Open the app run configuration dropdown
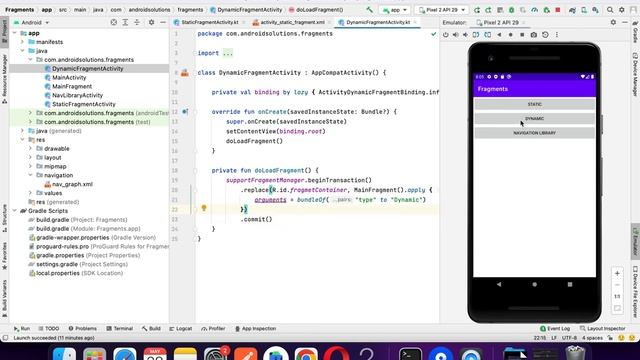This screenshot has height=360, width=640. tap(395, 10)
